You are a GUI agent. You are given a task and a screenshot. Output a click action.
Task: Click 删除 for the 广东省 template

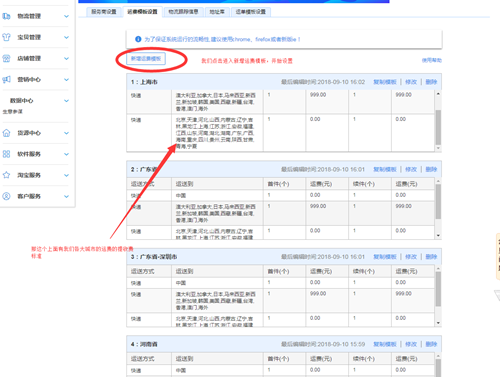(431, 169)
